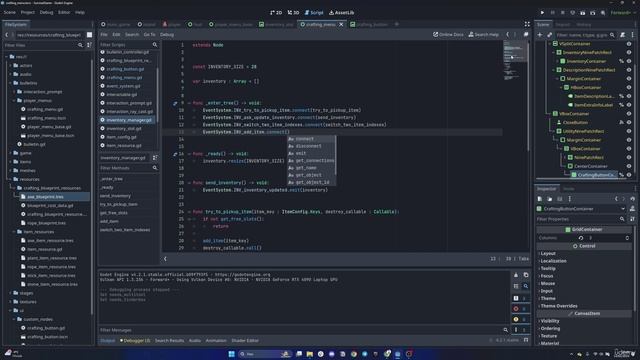This screenshot has width=640, height=360.
Task: Toggle visibility of InventoryNinePatchRect node
Action: coord(629,52)
